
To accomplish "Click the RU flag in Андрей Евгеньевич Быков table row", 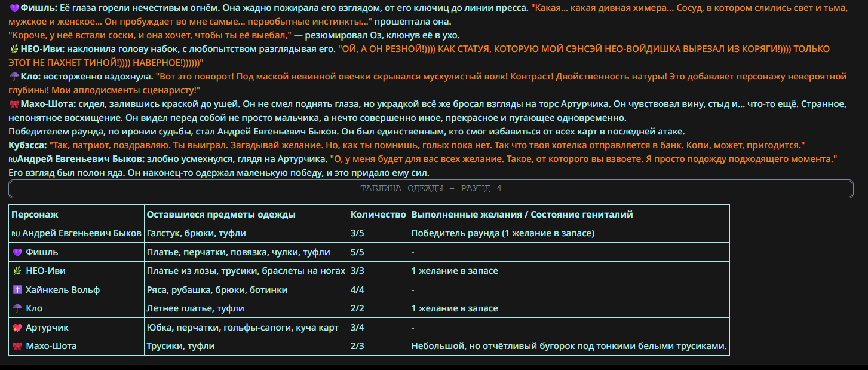I will (x=15, y=233).
